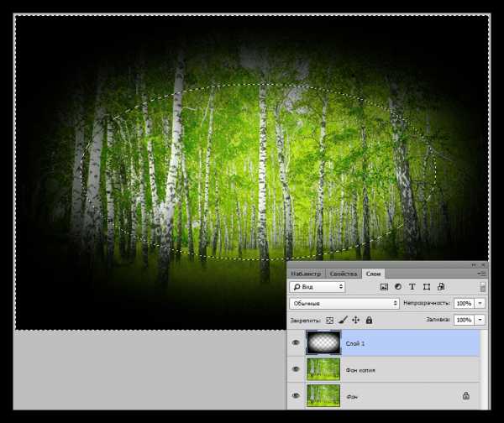Switch to the Свойства tab
The height and width of the screenshot is (423, 504).
point(344,274)
